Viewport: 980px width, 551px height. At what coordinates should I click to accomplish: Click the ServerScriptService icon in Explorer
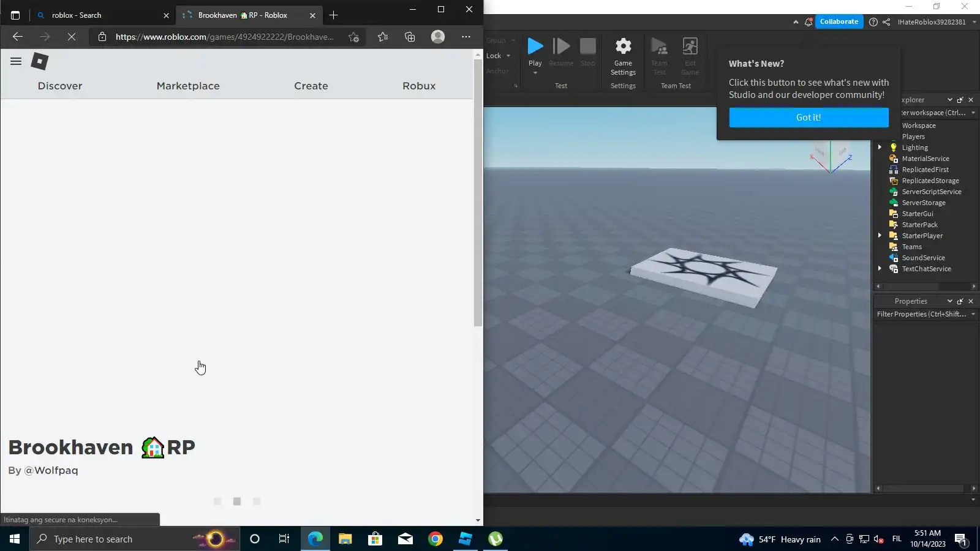[x=894, y=192]
